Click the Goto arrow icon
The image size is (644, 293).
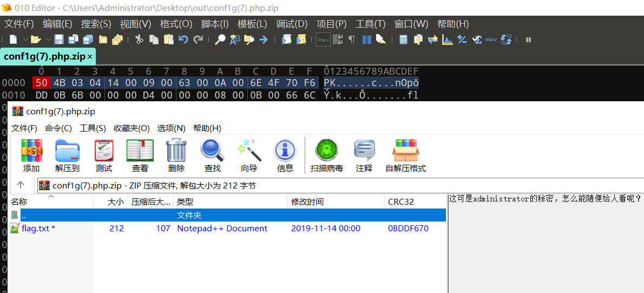tap(263, 40)
